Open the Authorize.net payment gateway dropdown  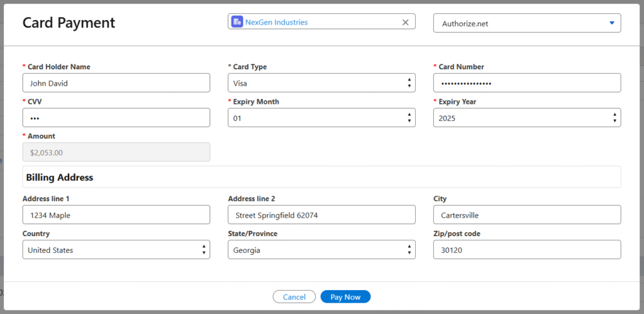(x=526, y=23)
